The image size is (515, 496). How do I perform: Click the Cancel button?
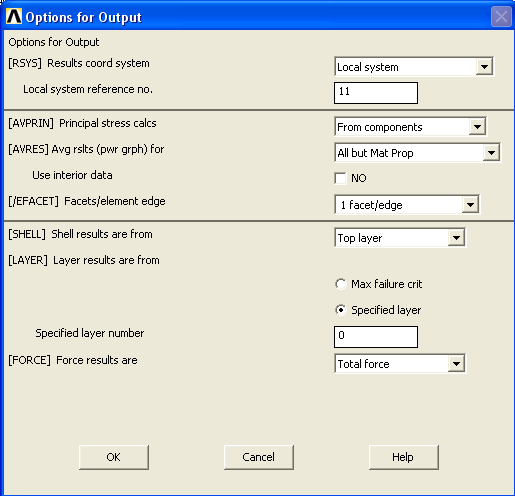tap(259, 457)
